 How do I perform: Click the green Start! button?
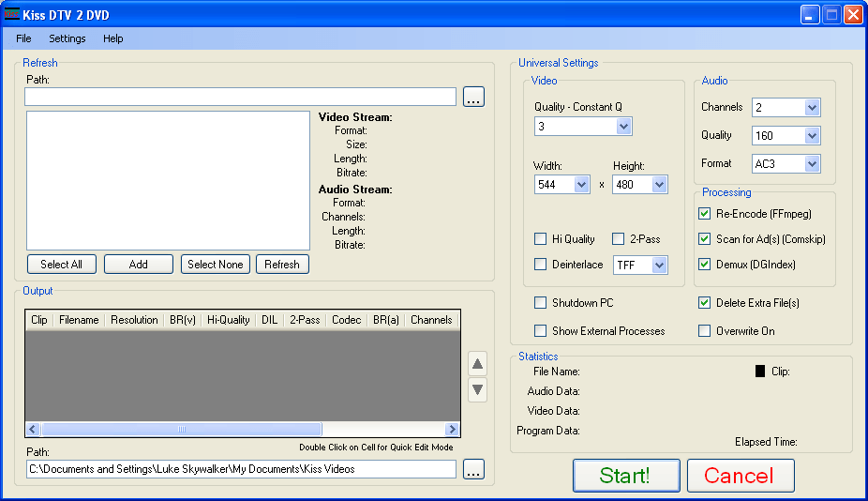click(626, 476)
